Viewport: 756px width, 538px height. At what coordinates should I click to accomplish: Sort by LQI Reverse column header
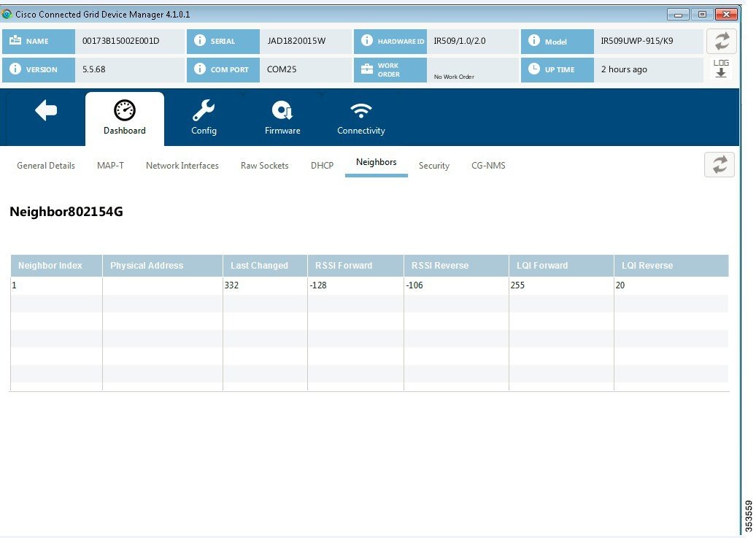[671, 266]
